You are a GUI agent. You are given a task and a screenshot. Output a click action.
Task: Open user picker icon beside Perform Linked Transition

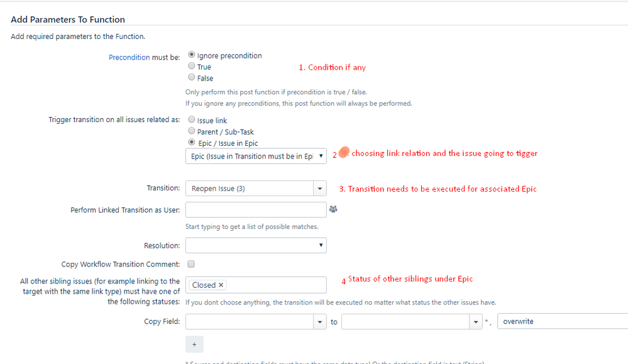coord(333,209)
